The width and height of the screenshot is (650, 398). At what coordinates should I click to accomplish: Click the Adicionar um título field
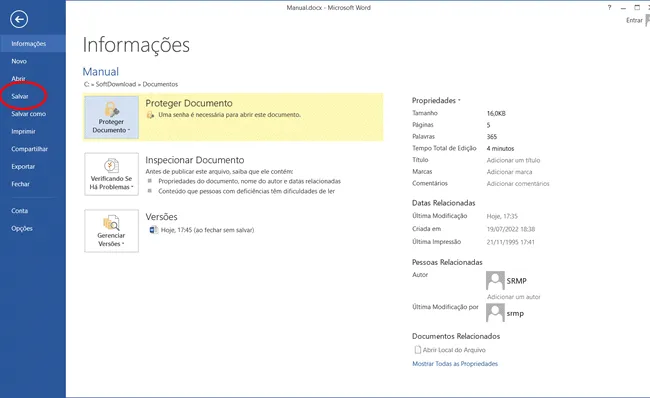[x=513, y=160]
